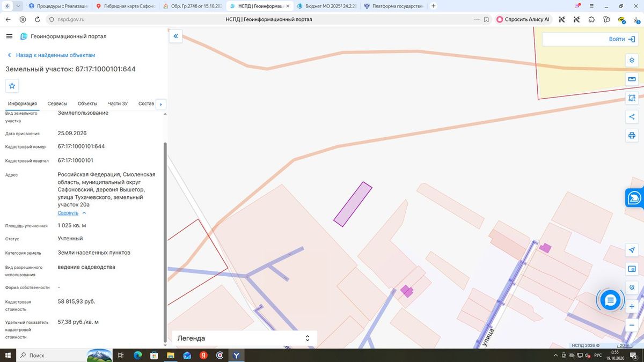The width and height of the screenshot is (644, 362).
Task: Open Task View on taskbar
Action: (x=121, y=355)
